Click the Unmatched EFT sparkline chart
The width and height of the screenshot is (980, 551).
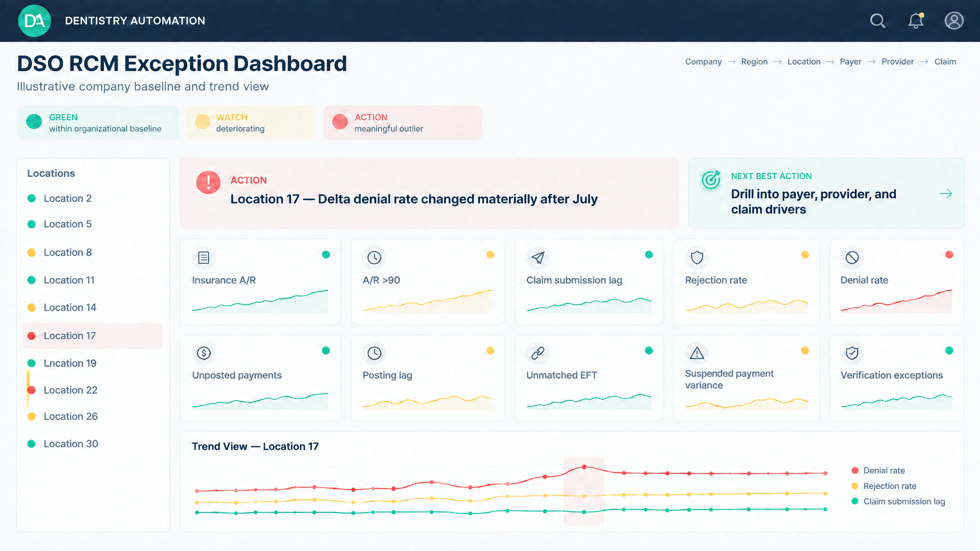[x=589, y=402]
